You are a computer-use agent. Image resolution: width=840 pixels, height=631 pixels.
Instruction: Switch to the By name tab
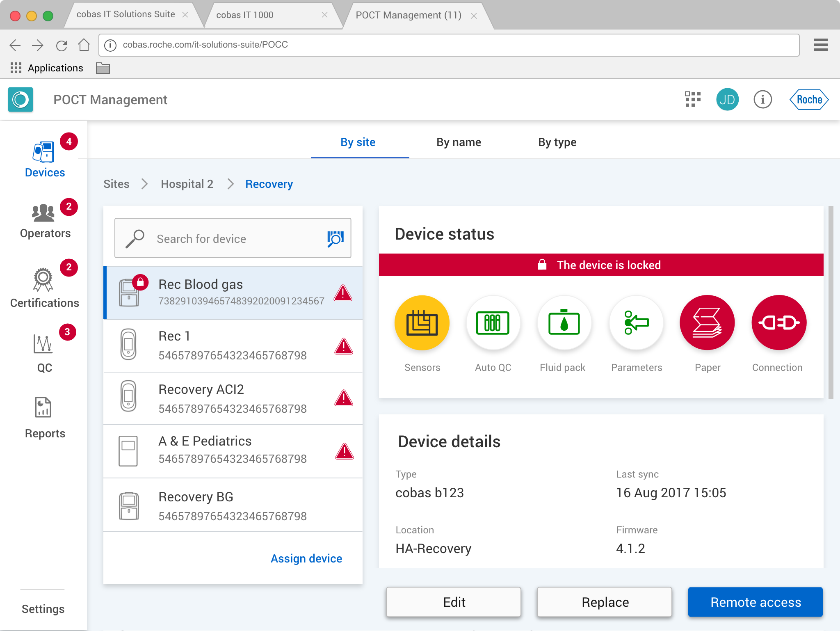coord(459,142)
